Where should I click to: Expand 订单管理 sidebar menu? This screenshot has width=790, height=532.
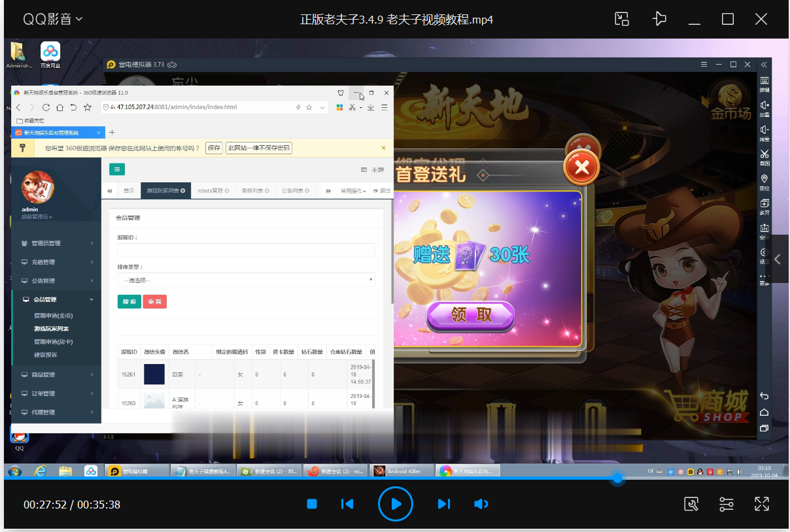tap(56, 393)
